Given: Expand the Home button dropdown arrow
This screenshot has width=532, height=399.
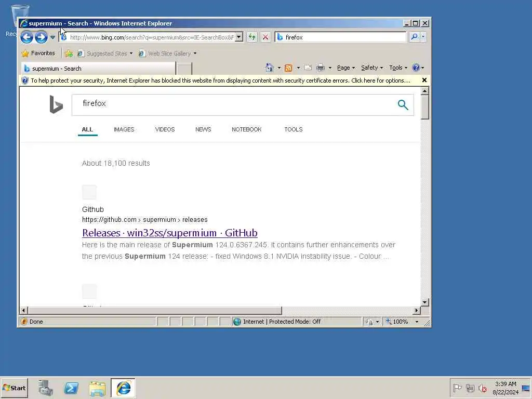Looking at the screenshot, I should coord(279,68).
